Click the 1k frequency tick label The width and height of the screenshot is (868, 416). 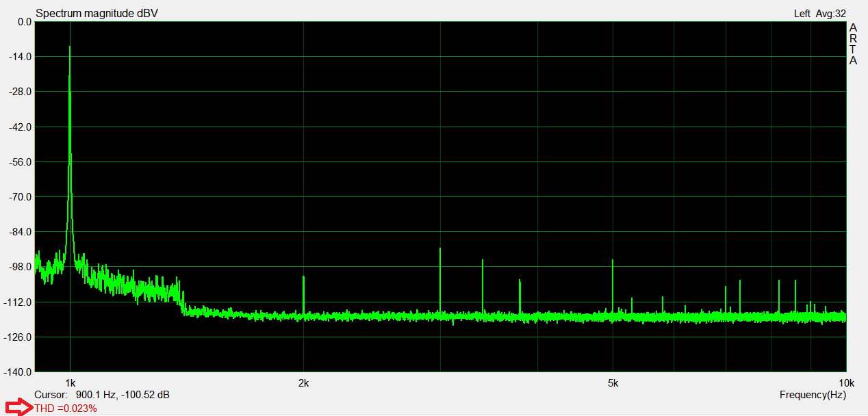pyautogui.click(x=70, y=382)
